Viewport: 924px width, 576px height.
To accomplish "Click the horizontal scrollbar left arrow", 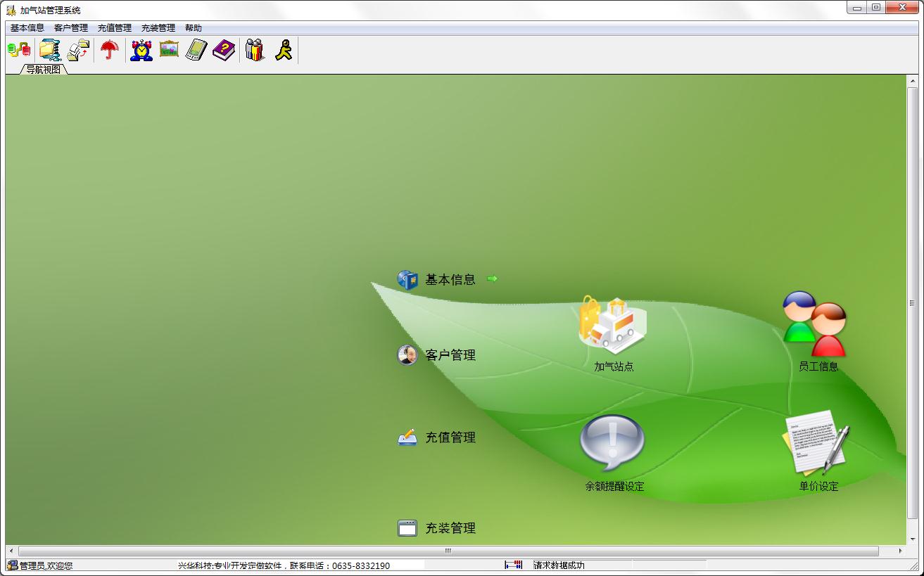I will click(x=11, y=551).
